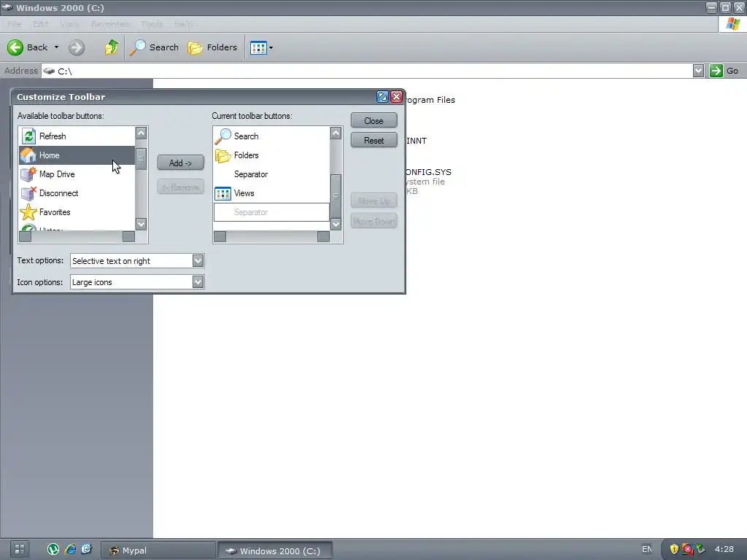The width and height of the screenshot is (747, 560).
Task: Select Folders in current toolbar buttons
Action: click(x=271, y=155)
